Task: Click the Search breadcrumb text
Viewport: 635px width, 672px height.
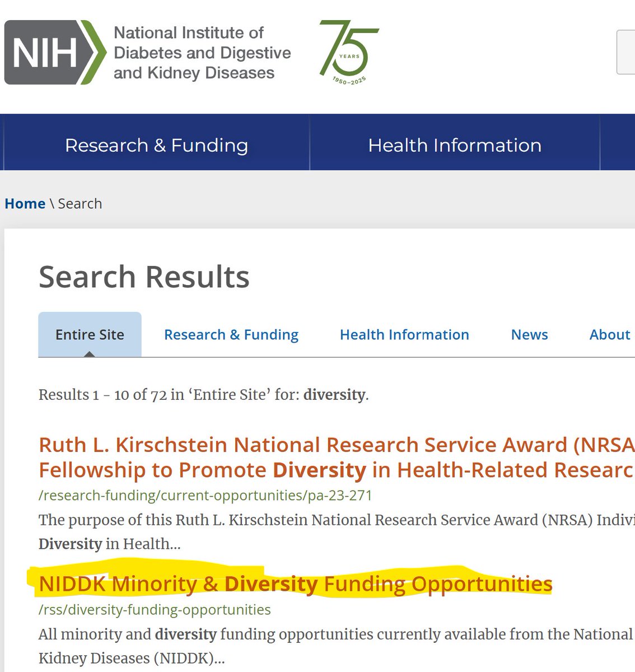Action: (80, 203)
